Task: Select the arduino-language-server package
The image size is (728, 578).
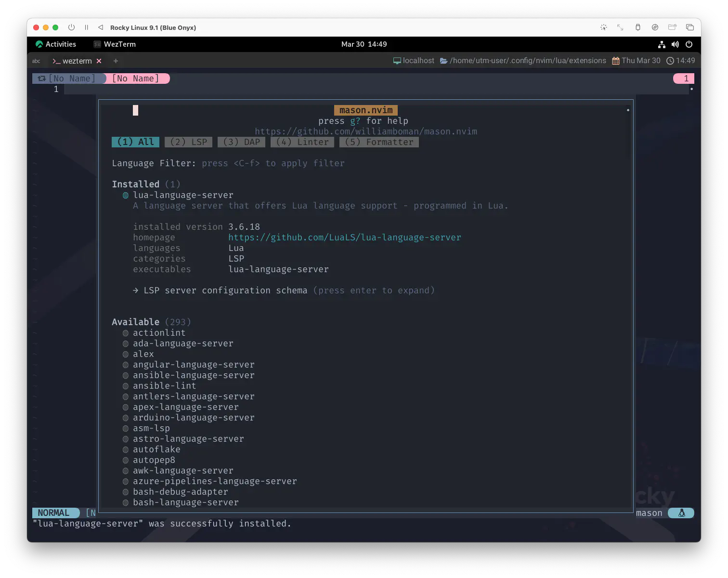Action: tap(194, 418)
